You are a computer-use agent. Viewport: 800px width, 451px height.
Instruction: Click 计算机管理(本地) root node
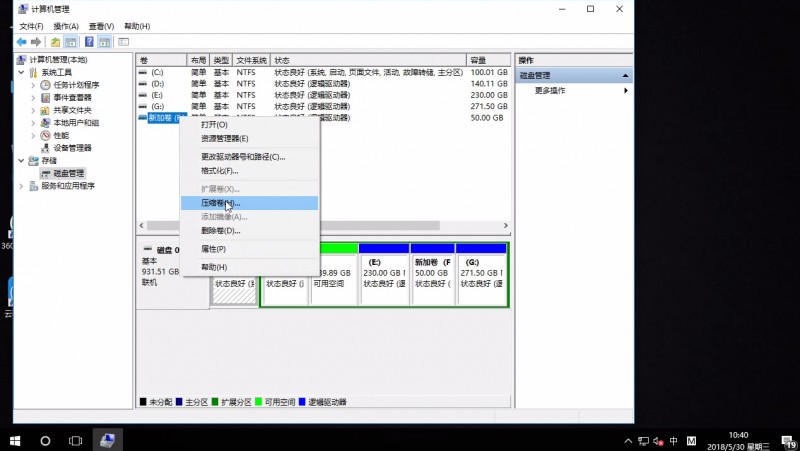click(x=58, y=60)
